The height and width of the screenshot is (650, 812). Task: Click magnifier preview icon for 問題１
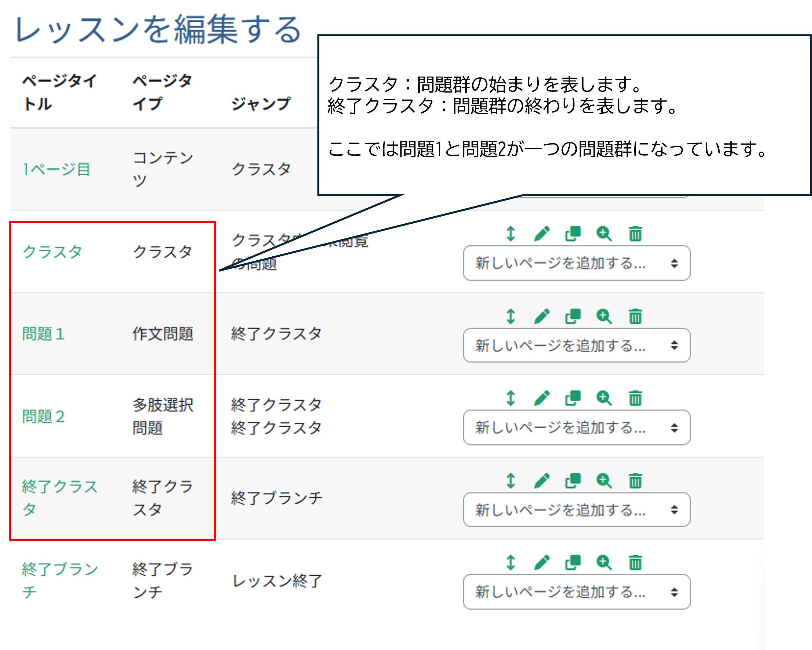[604, 316]
